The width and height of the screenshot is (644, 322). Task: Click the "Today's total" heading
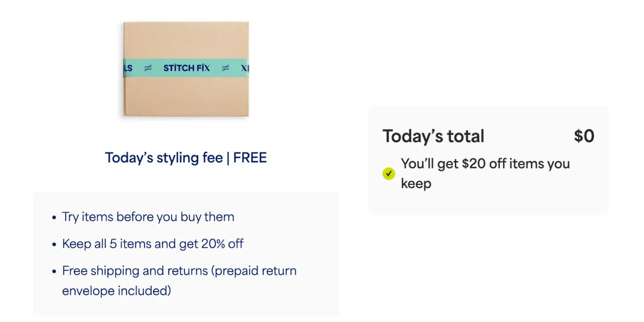click(x=433, y=136)
